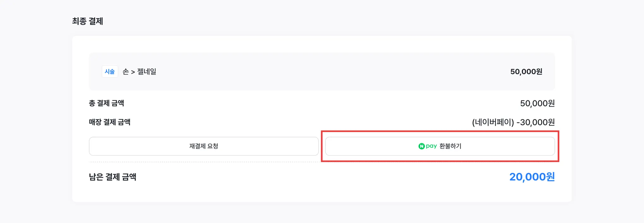Click the green Naver N circle logo
The height and width of the screenshot is (223, 644).
421,146
